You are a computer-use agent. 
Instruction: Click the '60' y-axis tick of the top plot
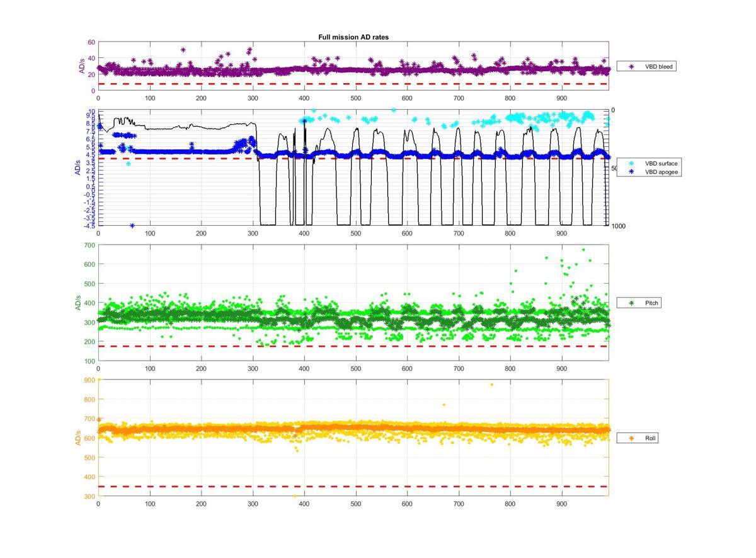[91, 42]
